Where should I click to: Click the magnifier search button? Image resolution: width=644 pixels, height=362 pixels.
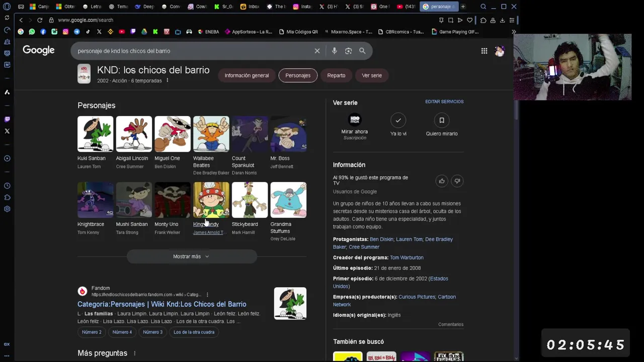(x=362, y=51)
